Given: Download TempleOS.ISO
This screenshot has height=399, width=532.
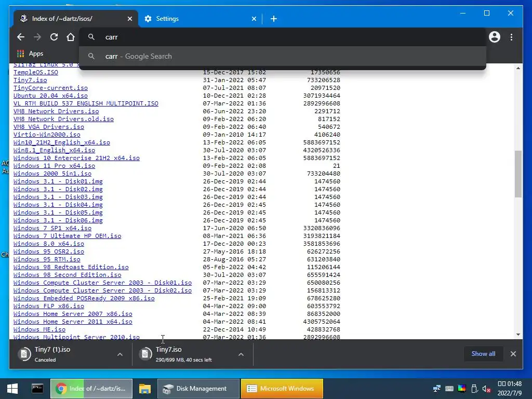Looking at the screenshot, I should 36,72.
